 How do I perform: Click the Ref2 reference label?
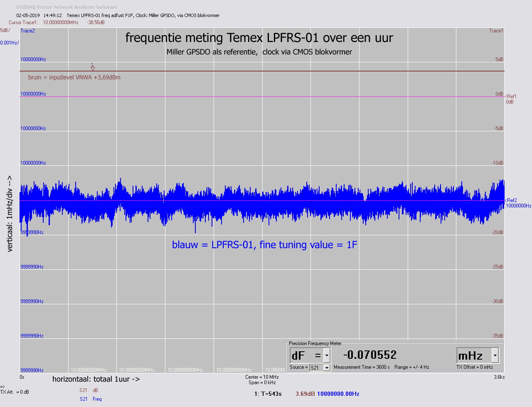[x=512, y=200]
